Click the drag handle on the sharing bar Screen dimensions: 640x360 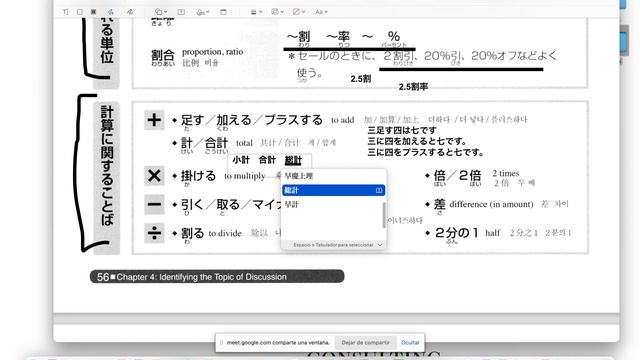coord(221,342)
